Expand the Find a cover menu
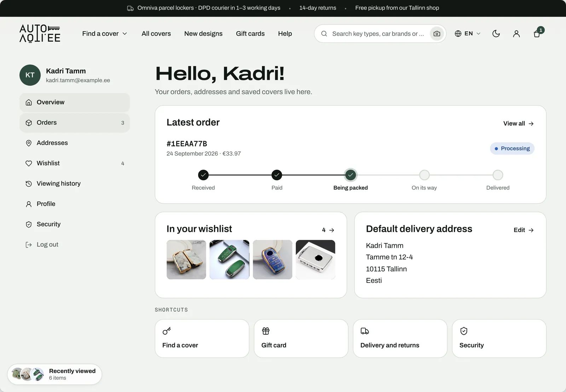 click(x=105, y=34)
